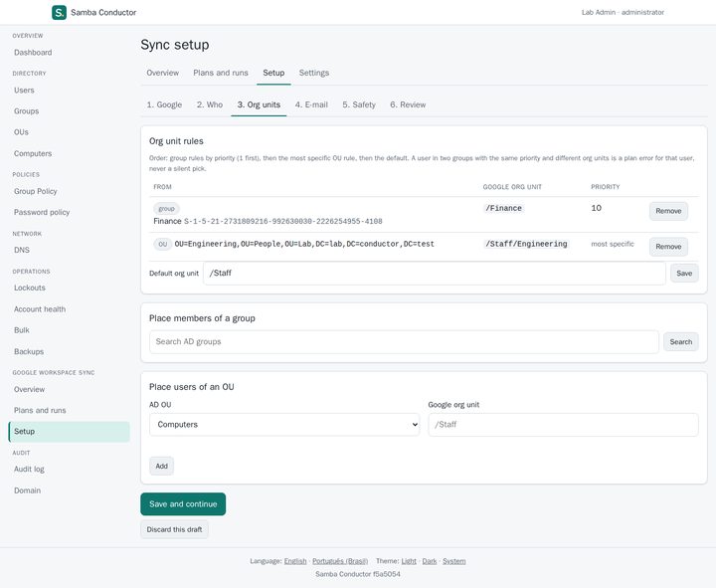
Task: Switch to the Overview tab
Action: pyautogui.click(x=162, y=73)
